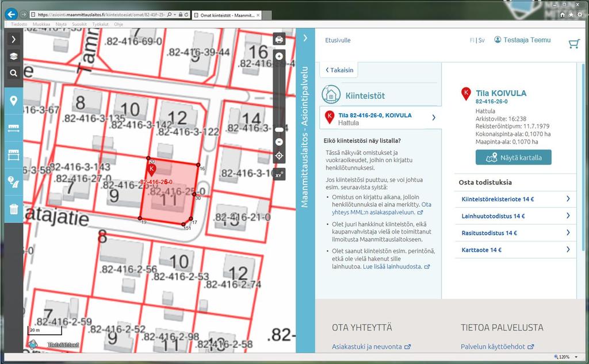
Task: Zoom in the map with plus button
Action: (x=279, y=56)
